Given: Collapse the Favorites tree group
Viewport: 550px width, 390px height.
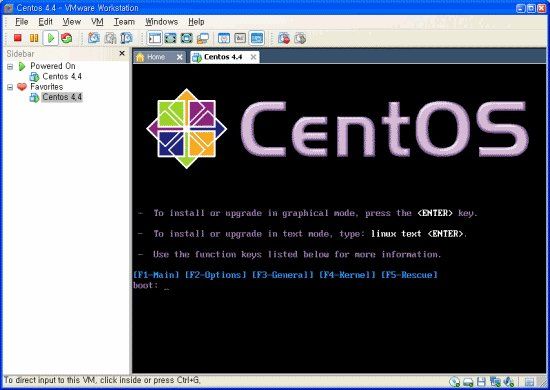Looking at the screenshot, I should pos(10,87).
